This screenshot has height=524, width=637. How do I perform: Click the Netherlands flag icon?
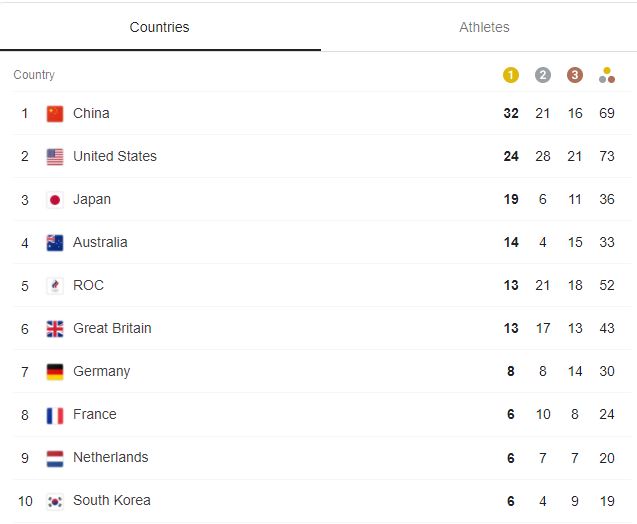click(55, 459)
